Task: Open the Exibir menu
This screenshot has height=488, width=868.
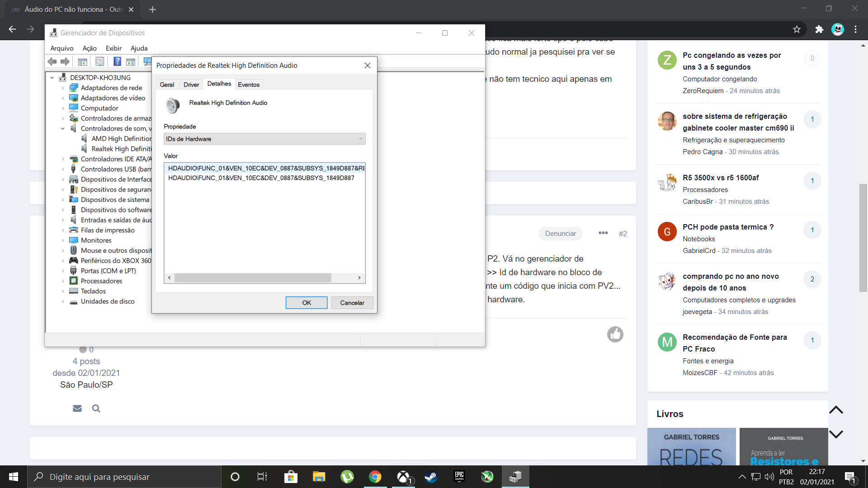Action: [113, 48]
